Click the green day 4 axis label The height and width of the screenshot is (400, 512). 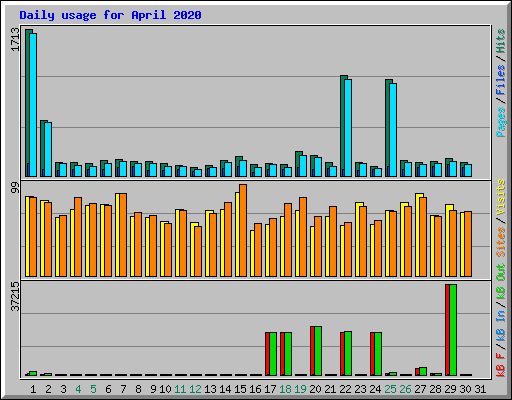pyautogui.click(x=78, y=389)
